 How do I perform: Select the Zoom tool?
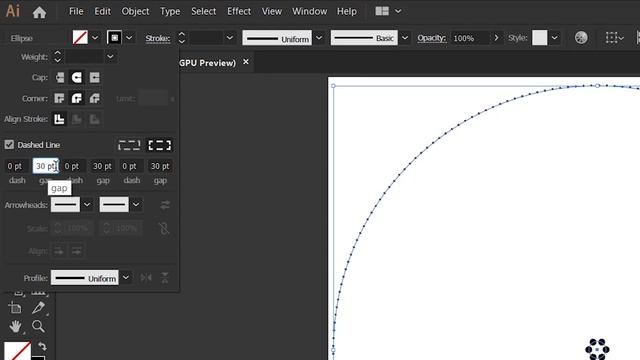click(38, 327)
